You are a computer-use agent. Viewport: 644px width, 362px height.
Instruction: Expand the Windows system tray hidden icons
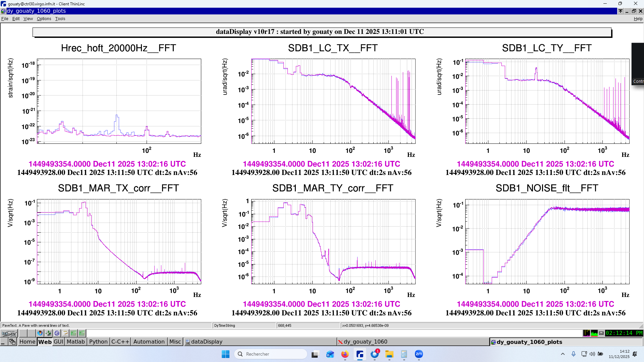coord(563,354)
